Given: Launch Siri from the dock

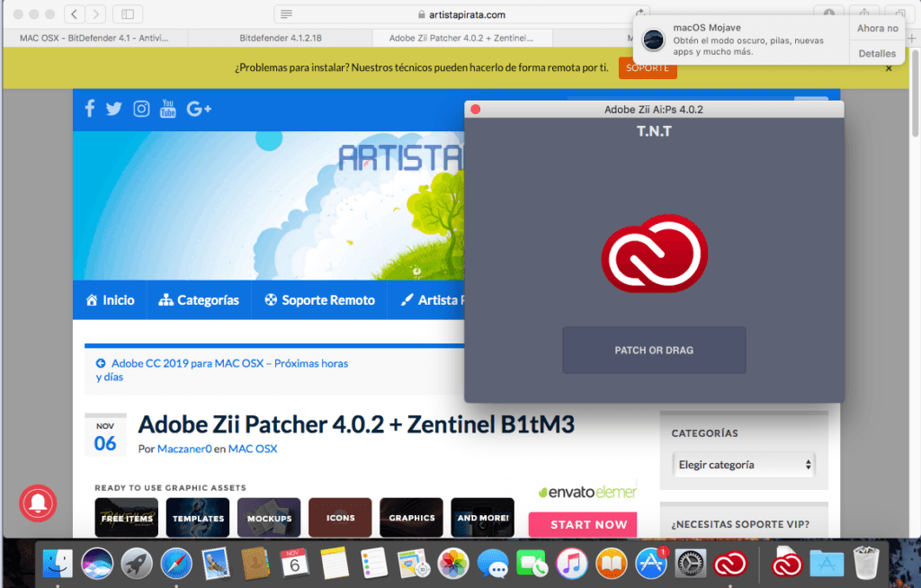Looking at the screenshot, I should (x=97, y=564).
